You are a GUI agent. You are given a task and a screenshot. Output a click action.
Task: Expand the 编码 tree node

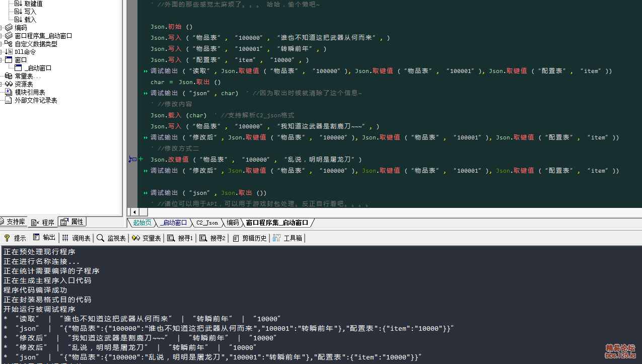click(x=1, y=28)
